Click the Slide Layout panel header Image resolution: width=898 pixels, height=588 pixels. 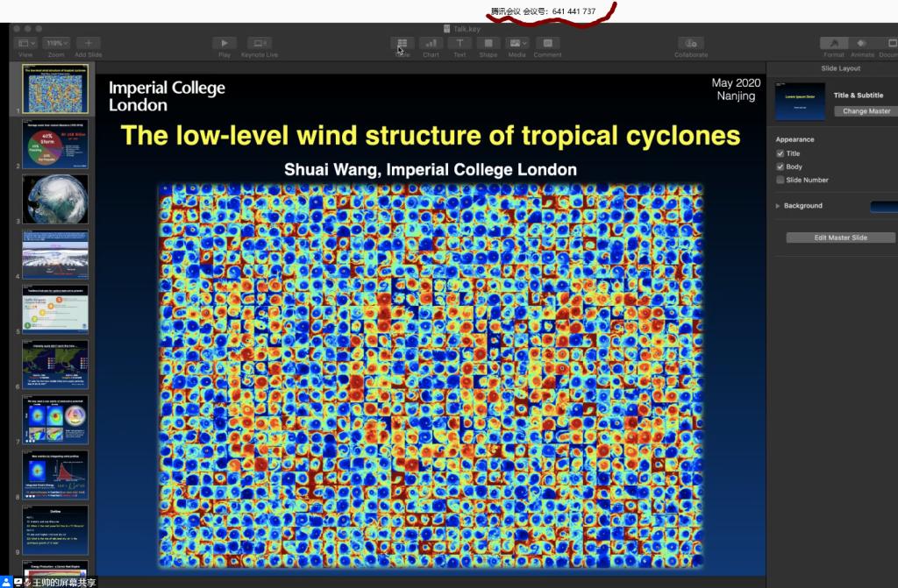840,68
